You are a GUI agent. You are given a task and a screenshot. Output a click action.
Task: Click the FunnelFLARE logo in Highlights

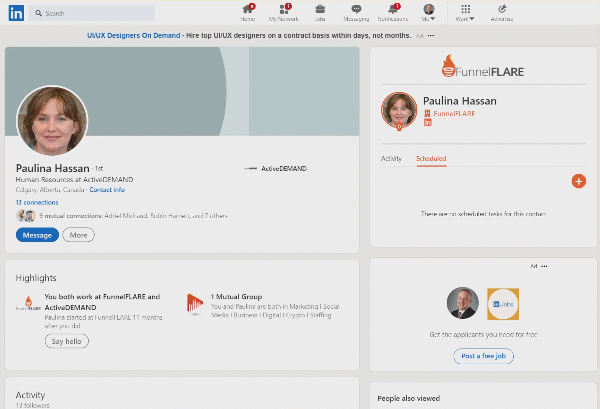click(28, 303)
